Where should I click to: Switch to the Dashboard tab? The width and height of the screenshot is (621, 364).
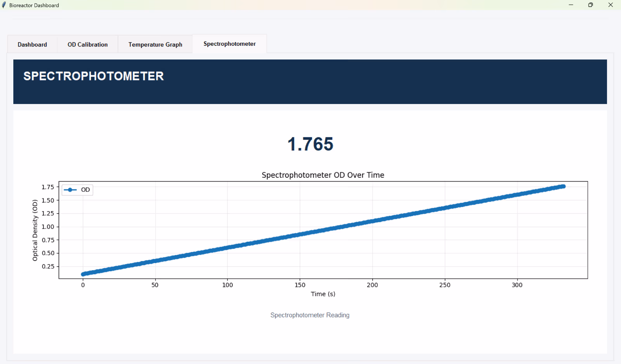[32, 45]
